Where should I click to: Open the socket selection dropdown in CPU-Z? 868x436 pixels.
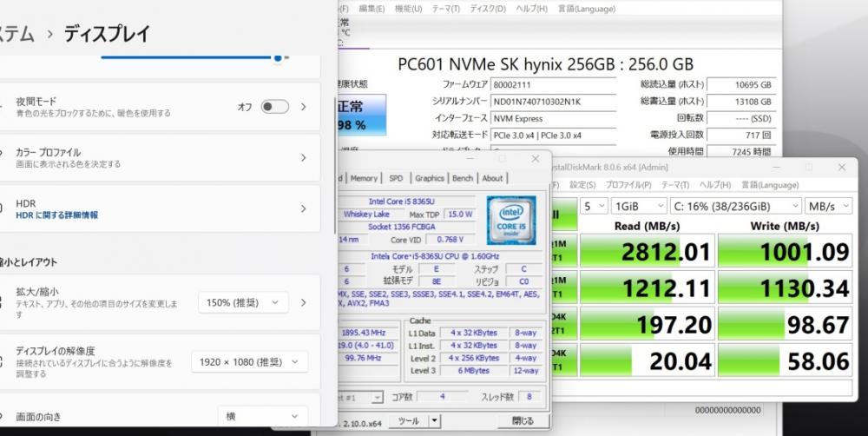tap(377, 398)
